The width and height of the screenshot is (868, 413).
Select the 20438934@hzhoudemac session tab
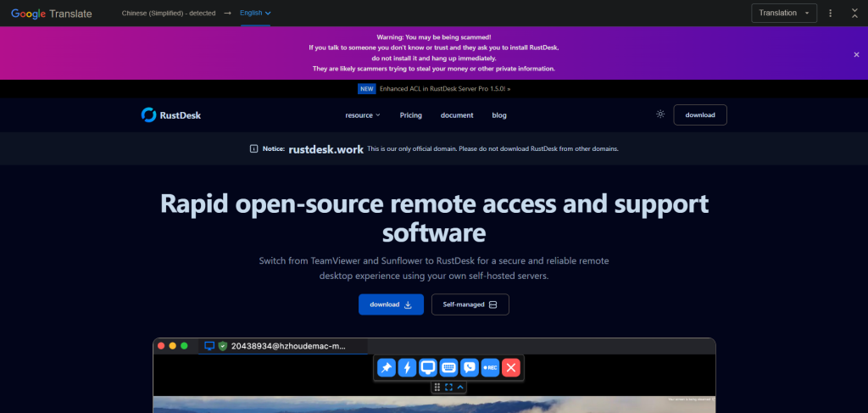pos(283,346)
